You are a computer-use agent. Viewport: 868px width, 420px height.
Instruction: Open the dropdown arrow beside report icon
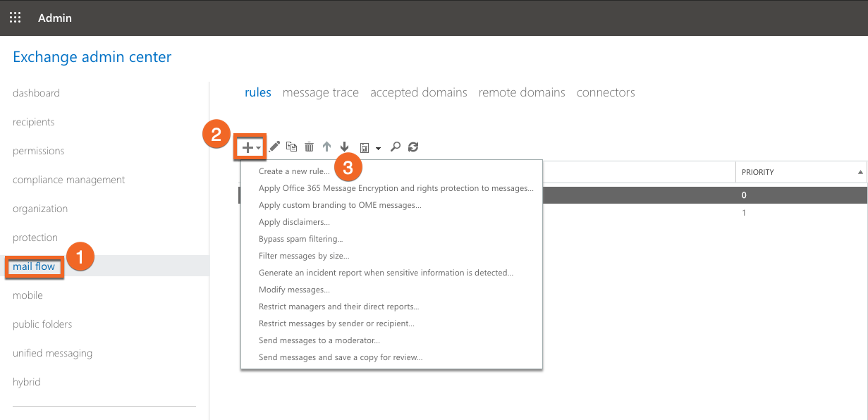(378, 148)
